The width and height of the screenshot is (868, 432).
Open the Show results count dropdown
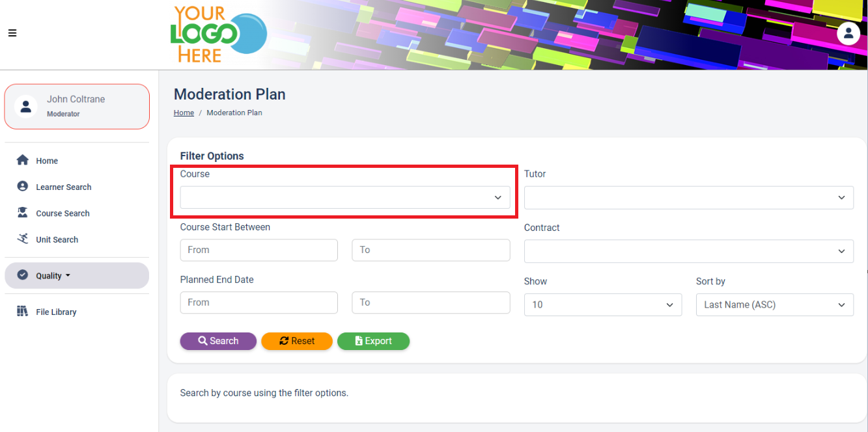(602, 304)
